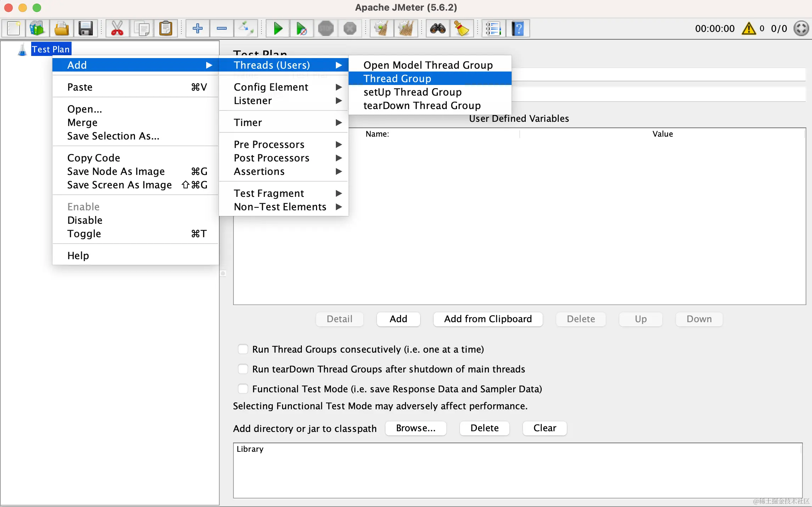Image resolution: width=812 pixels, height=507 pixels.
Task: Open the Threads (Users) submenu
Action: [x=284, y=65]
